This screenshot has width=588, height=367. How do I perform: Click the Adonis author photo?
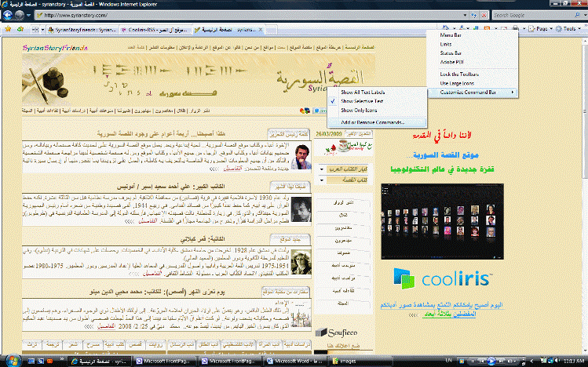coord(301,209)
